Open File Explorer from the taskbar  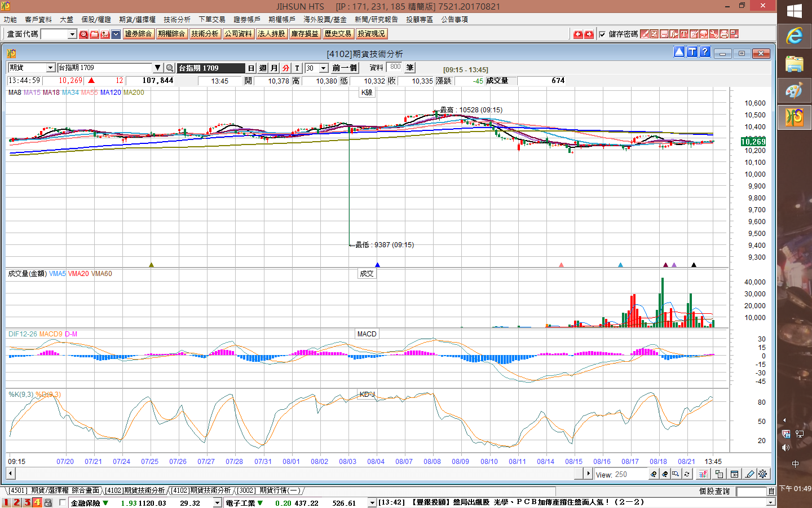795,63
